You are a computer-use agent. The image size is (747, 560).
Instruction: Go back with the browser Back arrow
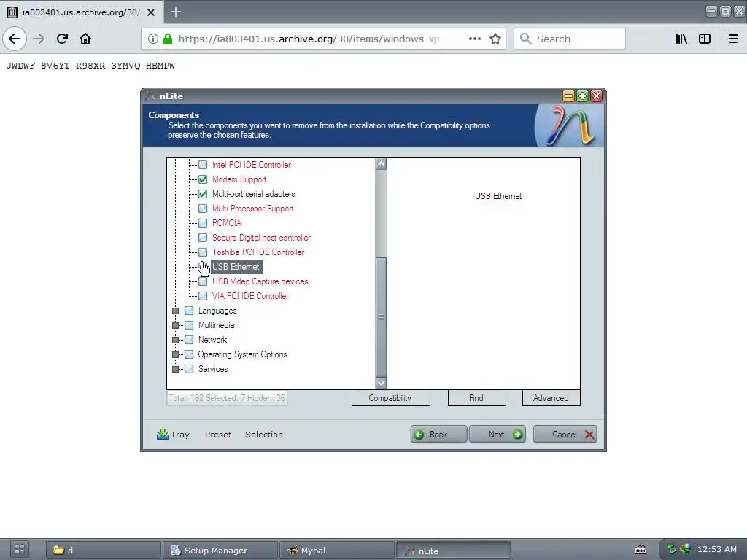(x=15, y=39)
